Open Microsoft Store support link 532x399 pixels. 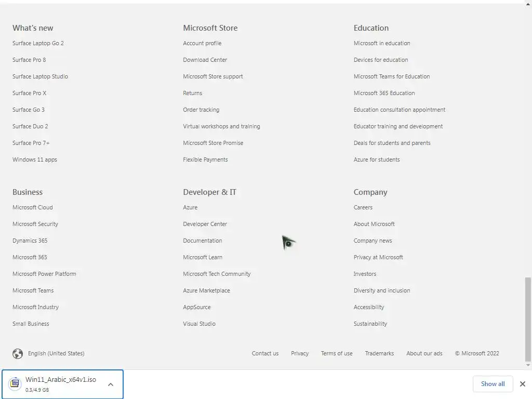click(213, 76)
